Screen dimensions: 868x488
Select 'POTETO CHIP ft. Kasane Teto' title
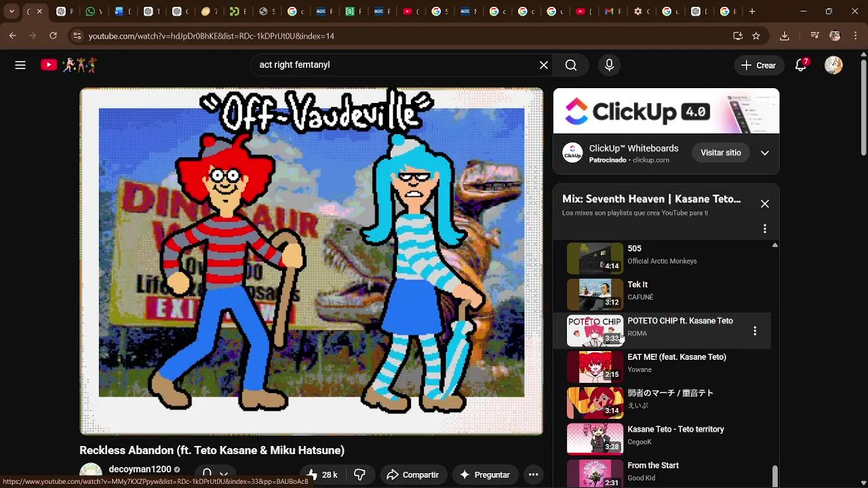click(680, 321)
